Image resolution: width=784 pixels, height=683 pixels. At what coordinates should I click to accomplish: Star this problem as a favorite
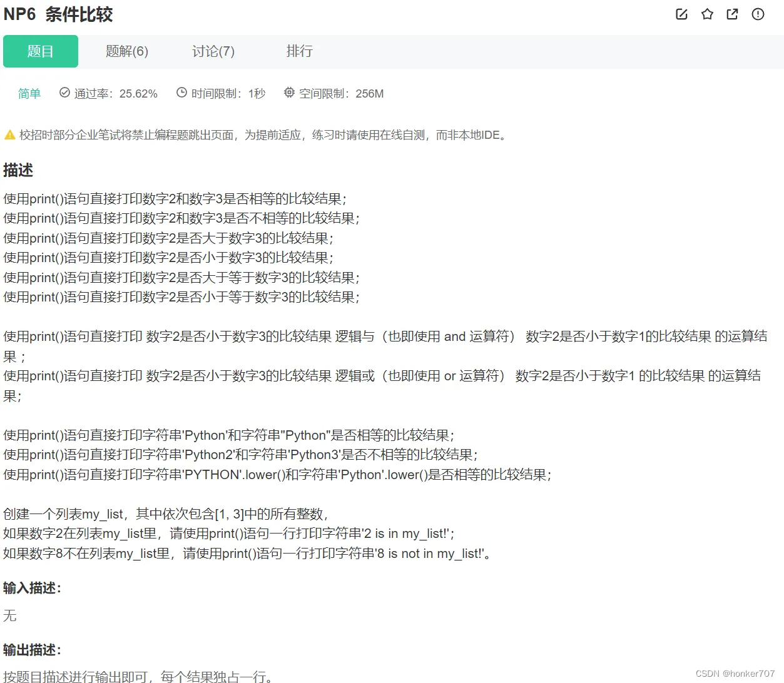coord(707,14)
